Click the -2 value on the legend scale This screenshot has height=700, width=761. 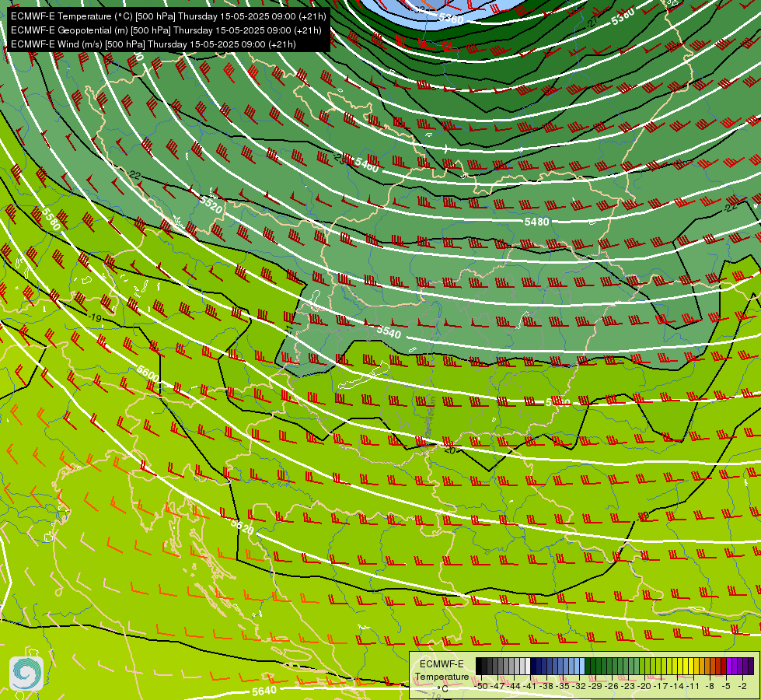742,687
